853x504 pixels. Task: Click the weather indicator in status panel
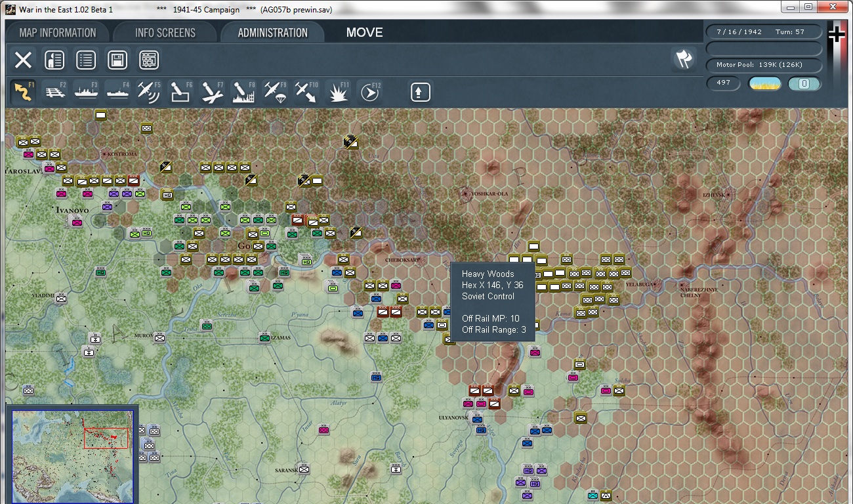click(764, 84)
